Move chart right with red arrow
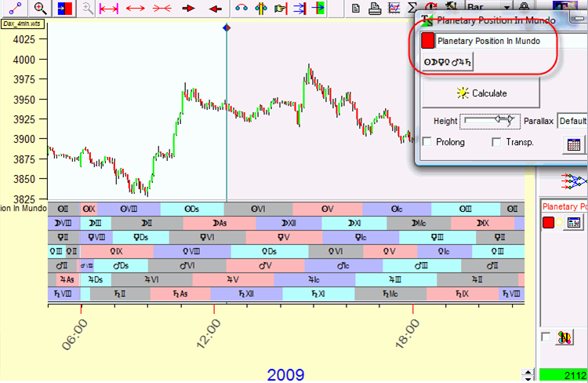Image resolution: width=588 pixels, height=383 pixels. point(188,9)
